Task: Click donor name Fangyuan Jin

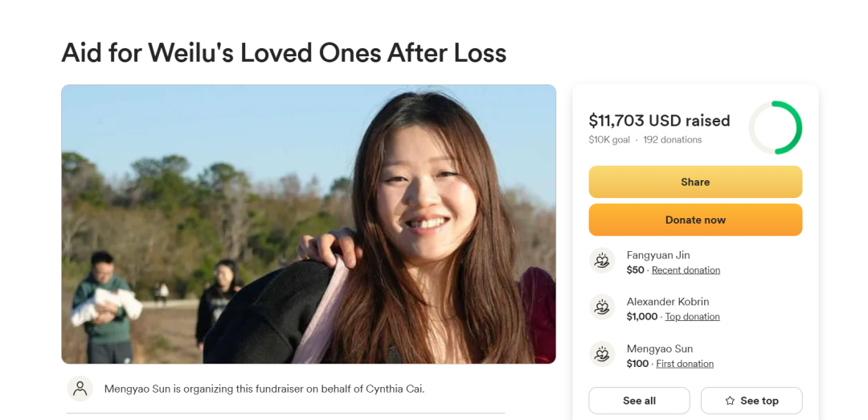Action: point(658,255)
